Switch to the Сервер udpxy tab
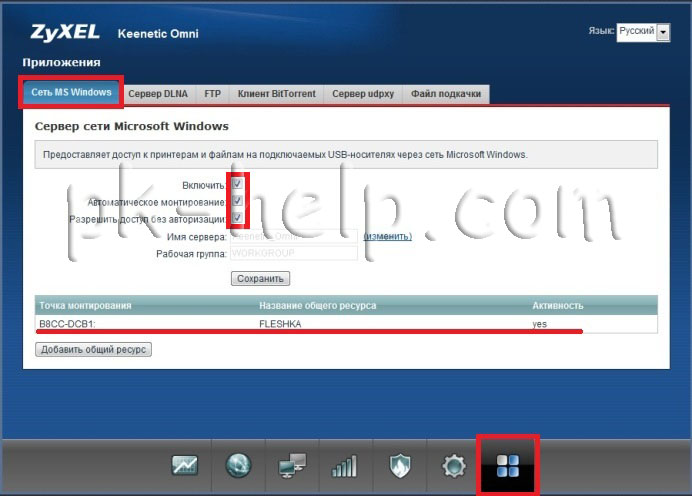Screen dimensions: 692x496 pos(363,94)
